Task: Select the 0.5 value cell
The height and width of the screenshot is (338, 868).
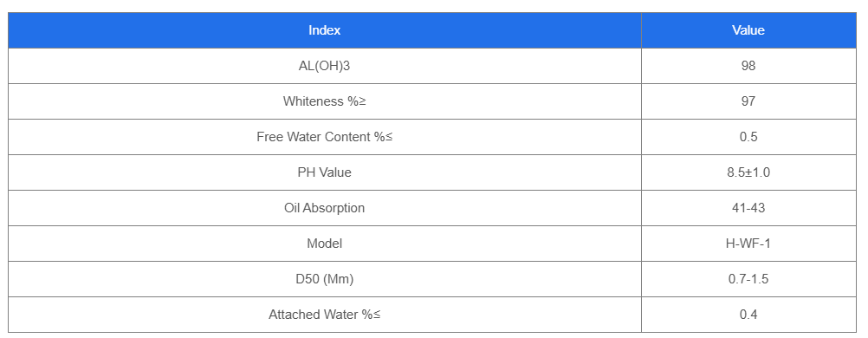Action: pyautogui.click(x=748, y=137)
